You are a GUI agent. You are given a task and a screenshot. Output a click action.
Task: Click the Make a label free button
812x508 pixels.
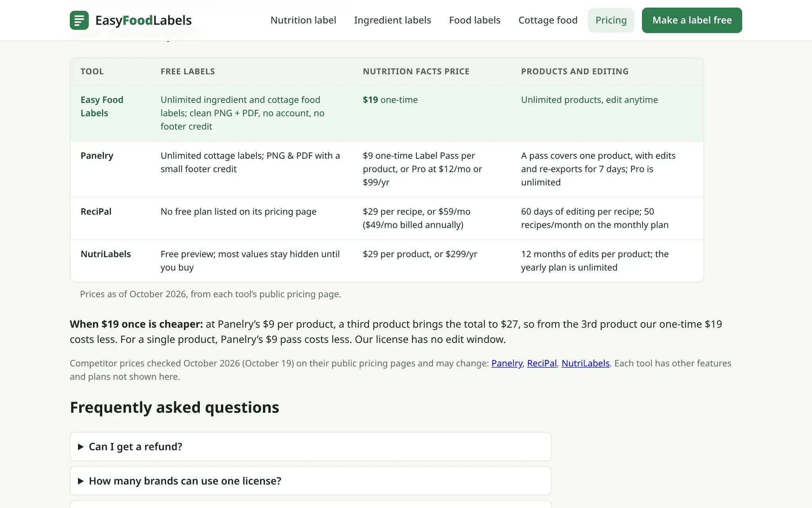point(692,20)
